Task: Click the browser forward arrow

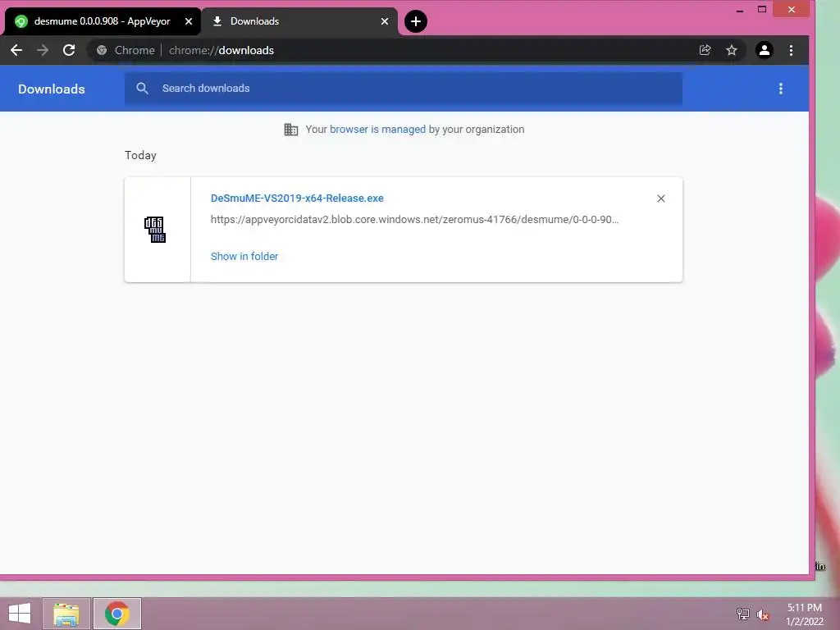Action: (x=43, y=50)
